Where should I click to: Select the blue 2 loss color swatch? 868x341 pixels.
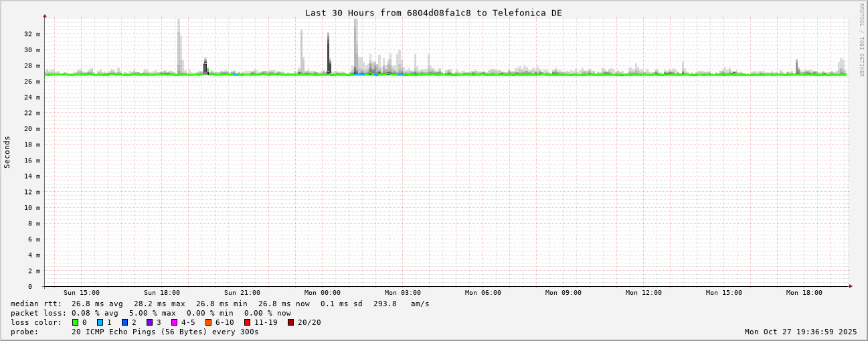tap(124, 322)
